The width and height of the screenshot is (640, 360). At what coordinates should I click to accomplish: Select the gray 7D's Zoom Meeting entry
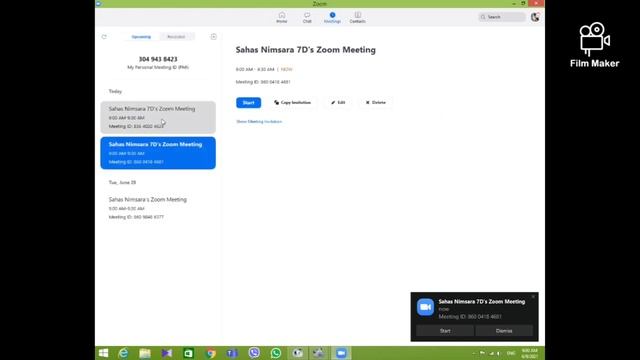point(158,117)
